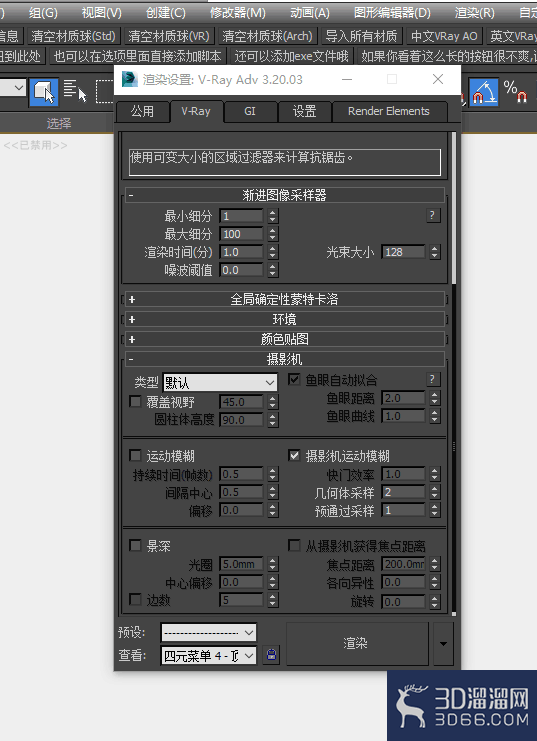Lock the render view with padlock icon
The height and width of the screenshot is (741, 537).
[x=271, y=655]
